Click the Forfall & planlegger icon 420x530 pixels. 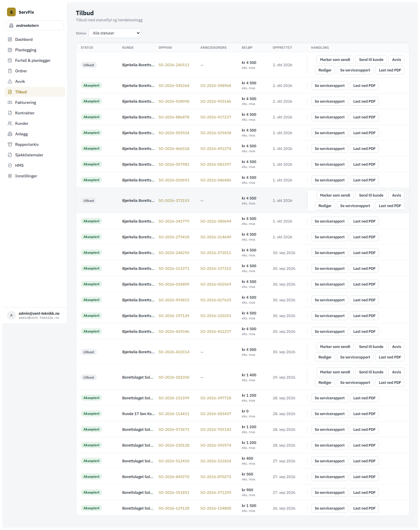coord(10,60)
